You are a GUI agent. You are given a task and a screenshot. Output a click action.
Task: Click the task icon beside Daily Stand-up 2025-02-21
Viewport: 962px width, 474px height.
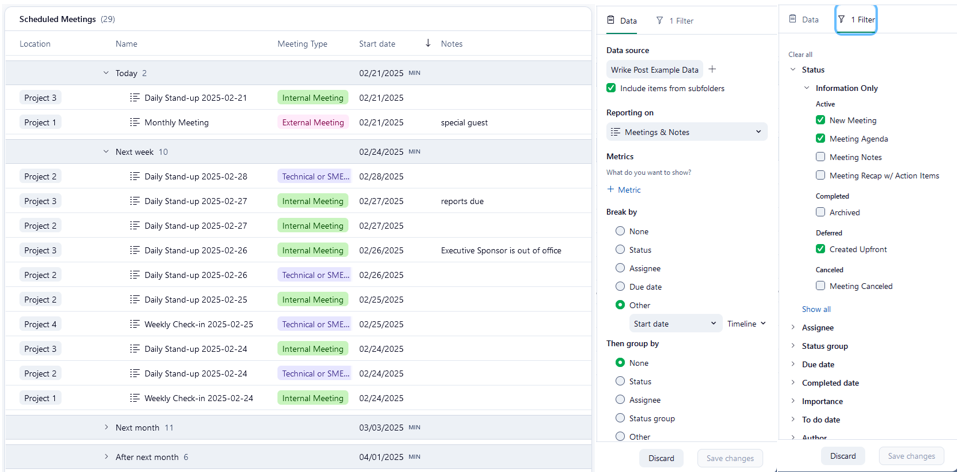click(x=135, y=97)
